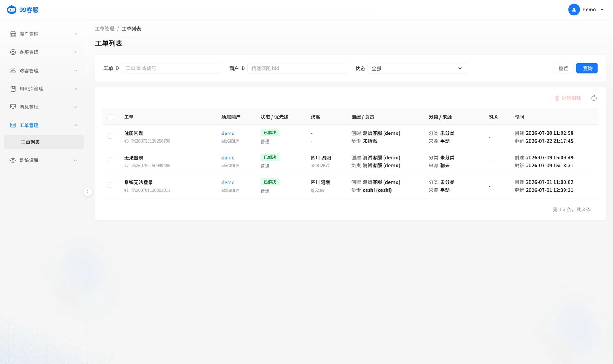Expand 系统设置 menu chevron
The image size is (613, 364).
(x=75, y=160)
